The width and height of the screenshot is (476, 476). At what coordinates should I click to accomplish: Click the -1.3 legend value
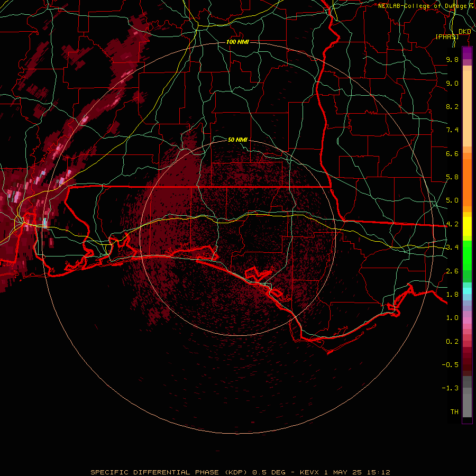(450, 388)
